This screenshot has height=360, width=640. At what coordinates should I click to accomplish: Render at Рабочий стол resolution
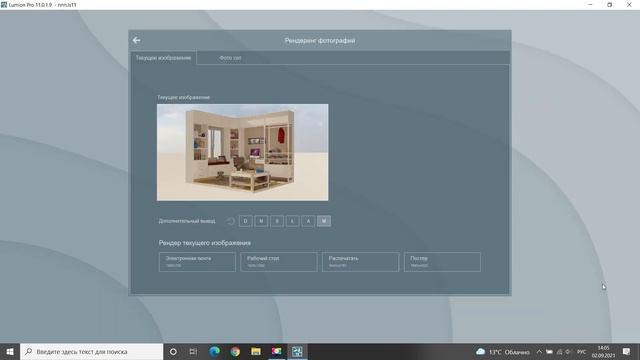click(x=279, y=262)
